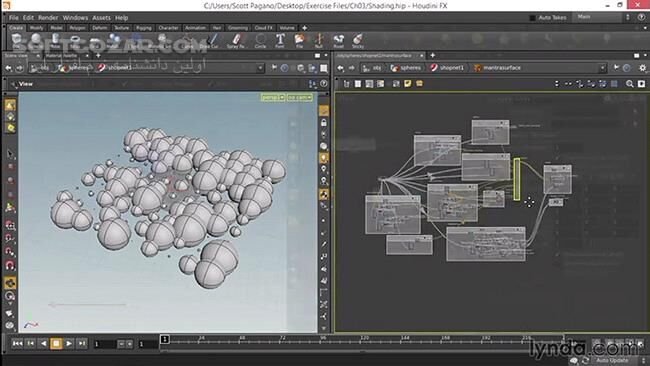The height and width of the screenshot is (366, 650).
Task: Select the Sticky shelf tool
Action: click(x=358, y=41)
